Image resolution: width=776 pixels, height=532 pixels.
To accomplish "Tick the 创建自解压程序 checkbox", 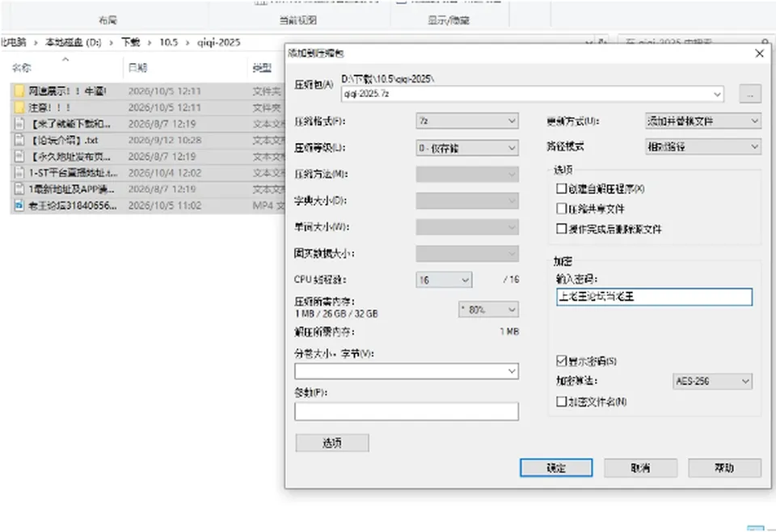I will 561,188.
